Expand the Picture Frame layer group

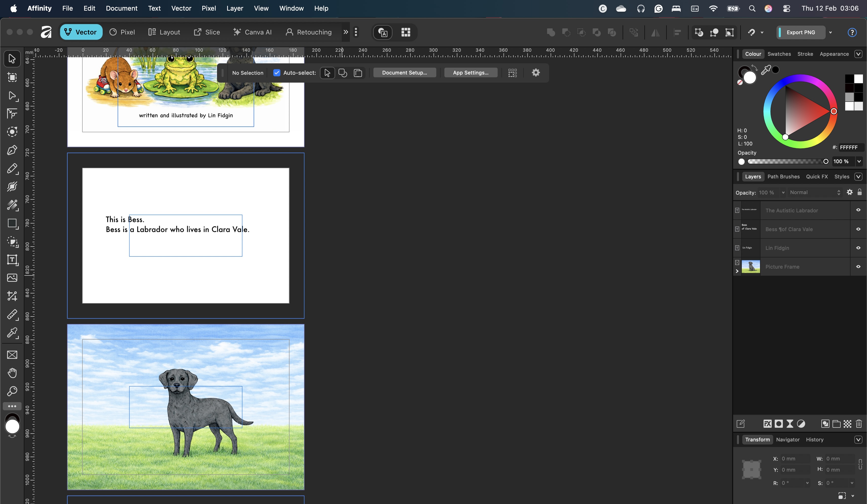(737, 271)
